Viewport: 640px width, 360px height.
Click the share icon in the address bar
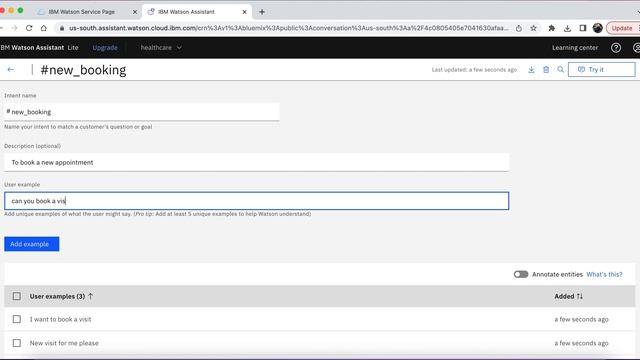(519, 28)
